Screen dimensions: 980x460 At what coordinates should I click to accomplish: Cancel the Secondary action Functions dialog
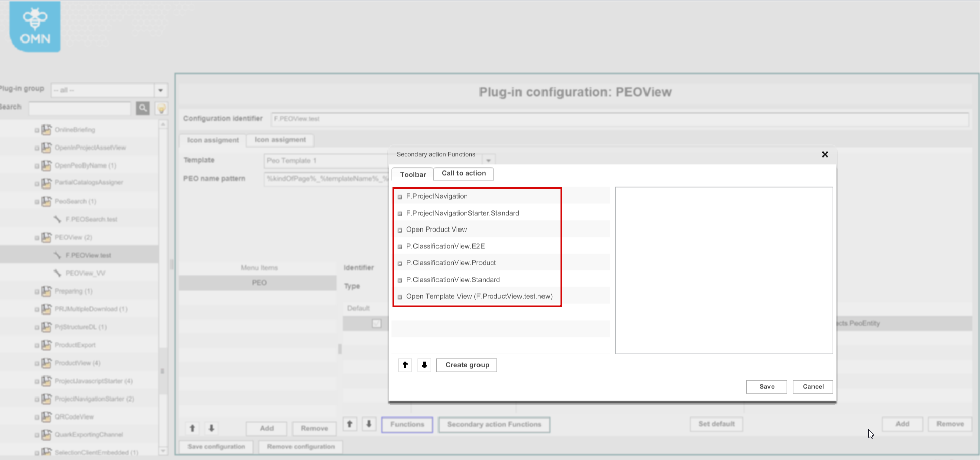[813, 387]
